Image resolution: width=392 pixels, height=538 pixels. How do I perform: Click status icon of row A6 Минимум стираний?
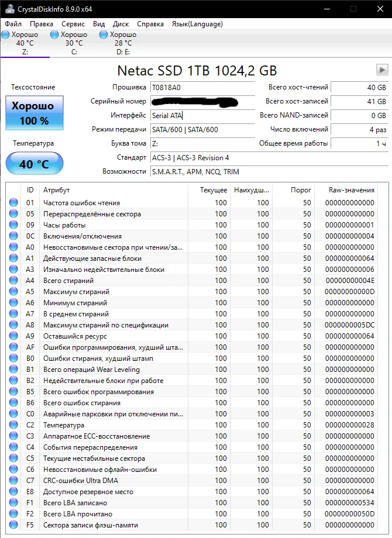tap(13, 302)
